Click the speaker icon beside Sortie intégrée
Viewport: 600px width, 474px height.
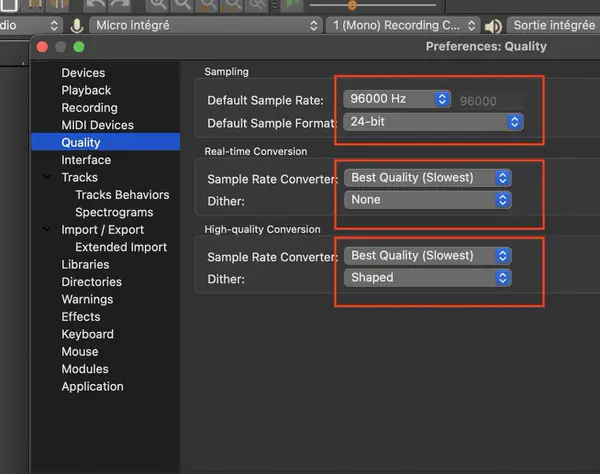tap(493, 26)
